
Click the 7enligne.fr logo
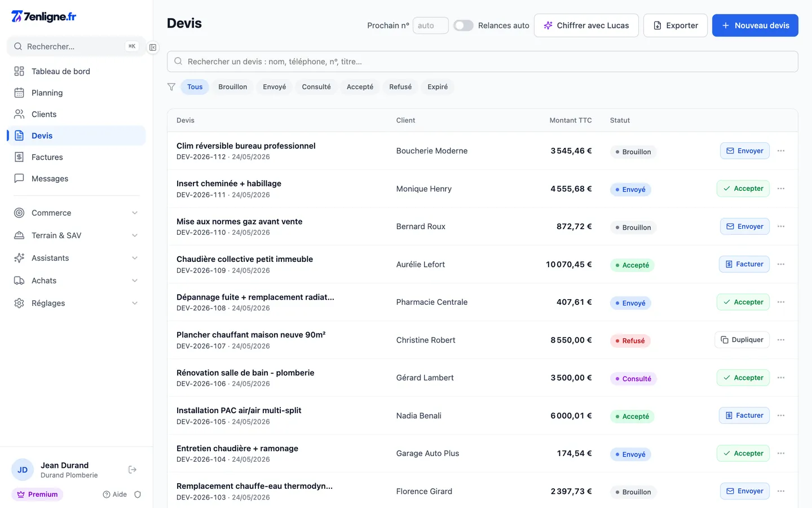click(44, 16)
